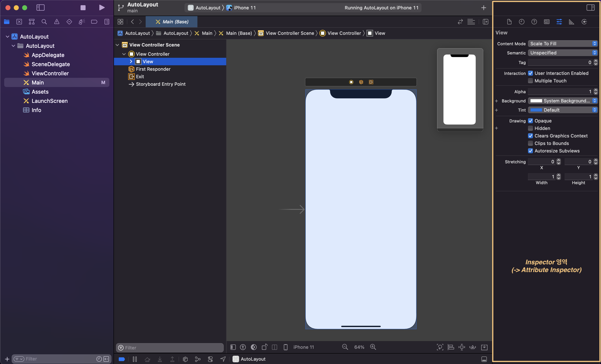Image resolution: width=601 pixels, height=364 pixels.
Task: Show the Quick Help inspector
Action: [x=534, y=22]
